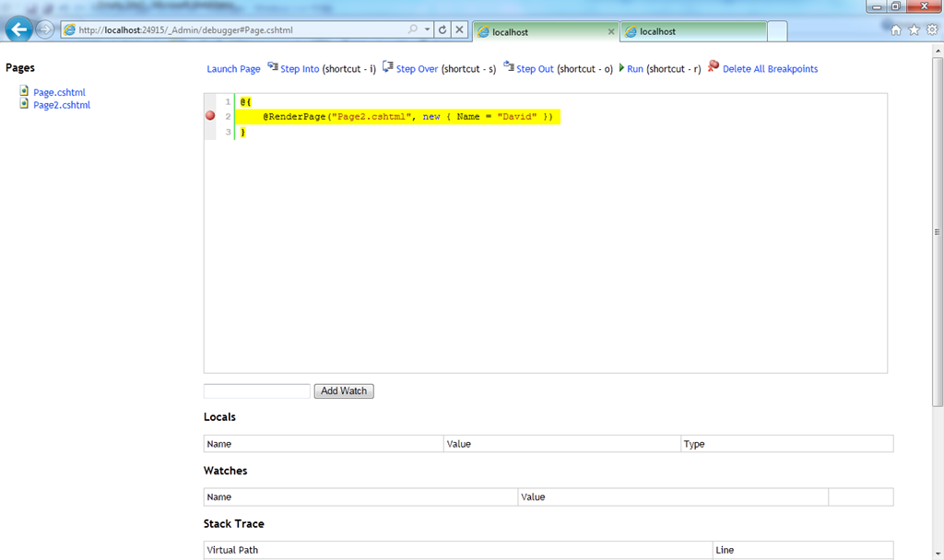Click the Stack Trace Line column header
This screenshot has width=944, height=560.
(x=803, y=550)
